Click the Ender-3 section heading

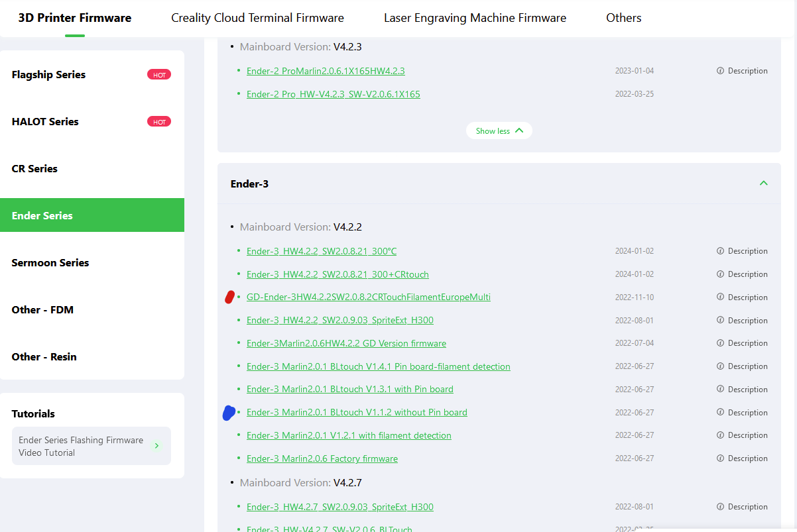249,184
